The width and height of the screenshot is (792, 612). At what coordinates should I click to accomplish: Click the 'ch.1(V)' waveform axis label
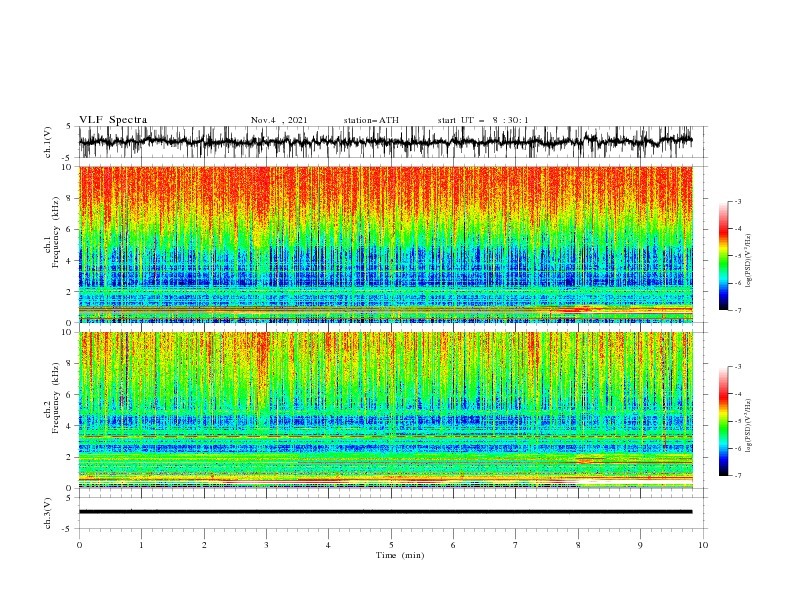tap(48, 142)
